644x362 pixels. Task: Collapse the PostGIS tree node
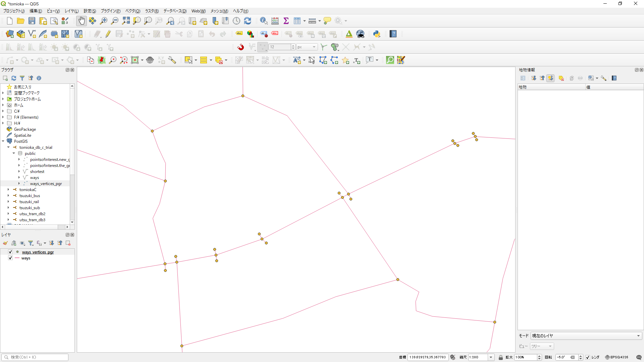[x=3, y=141]
